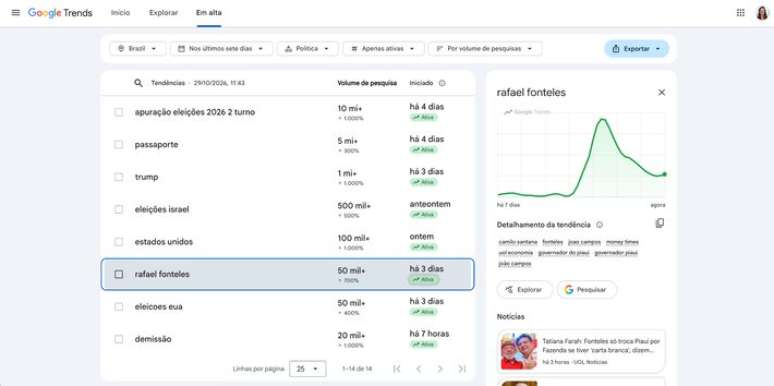Click info icon beside Detalhamento da tendência

click(x=599, y=225)
